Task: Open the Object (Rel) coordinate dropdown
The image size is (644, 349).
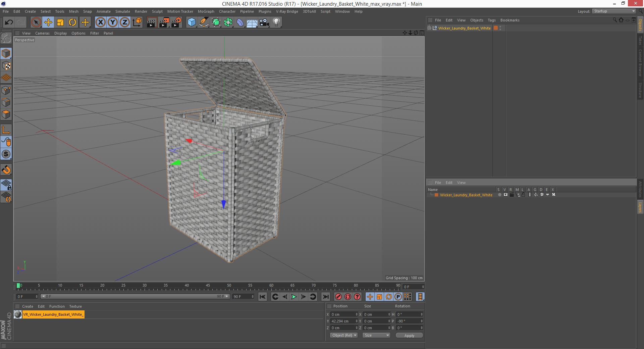Action: point(344,335)
